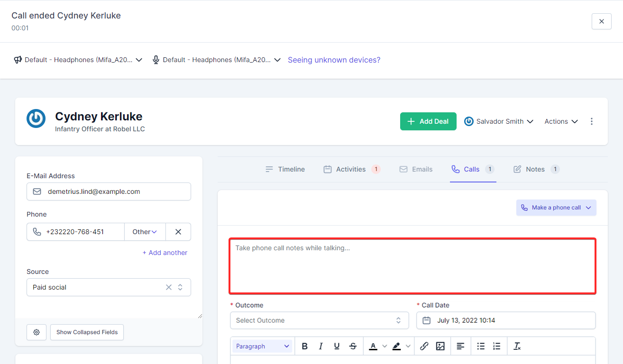Open field settings gear button

point(37,332)
